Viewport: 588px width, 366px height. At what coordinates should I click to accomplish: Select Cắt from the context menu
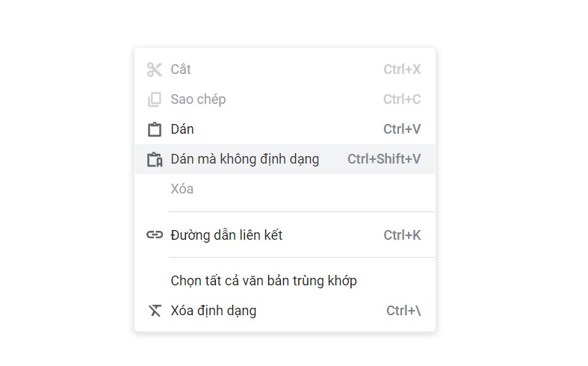coord(285,69)
